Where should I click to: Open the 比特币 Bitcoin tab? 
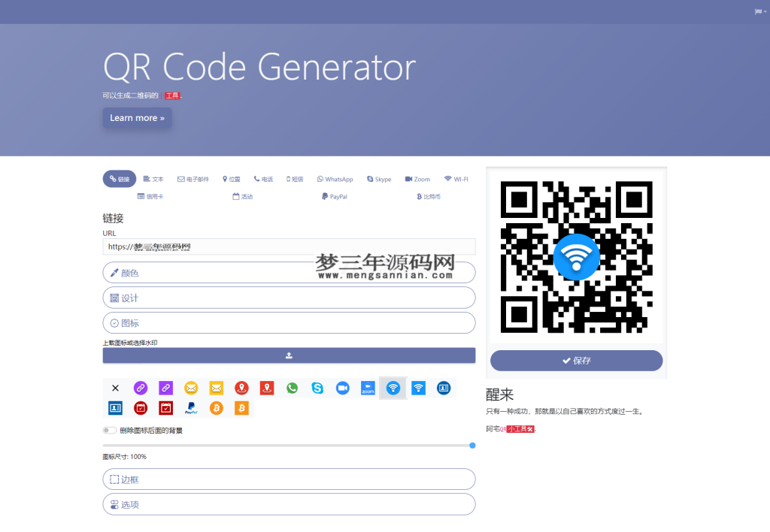click(x=429, y=195)
